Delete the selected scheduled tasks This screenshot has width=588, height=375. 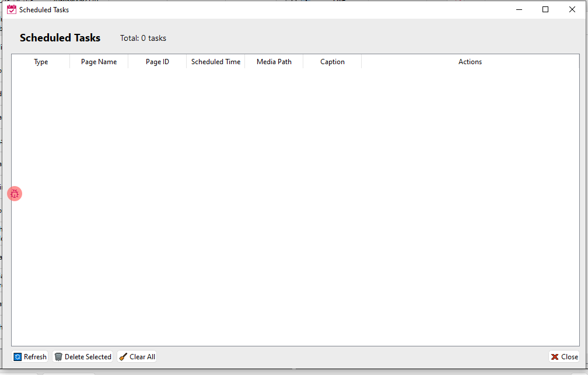pos(82,356)
